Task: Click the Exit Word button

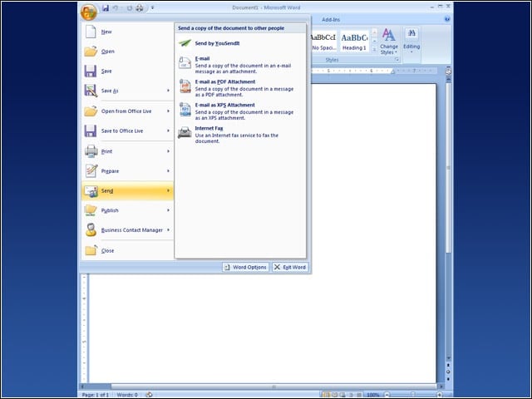Action: 290,267
